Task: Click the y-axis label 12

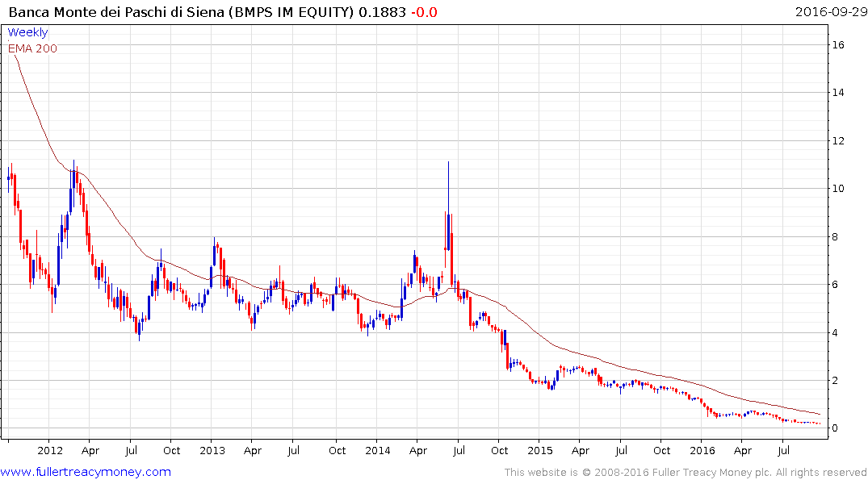Action: [x=838, y=140]
